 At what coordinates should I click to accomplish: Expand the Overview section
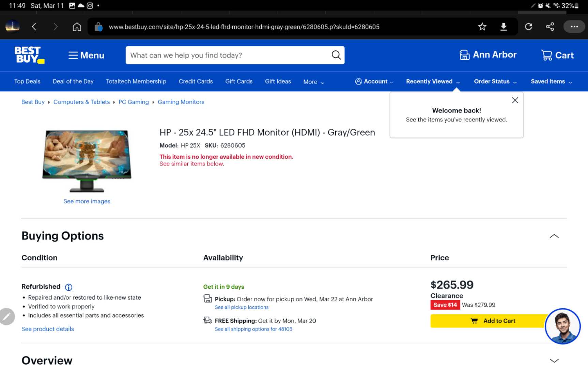tap(554, 361)
